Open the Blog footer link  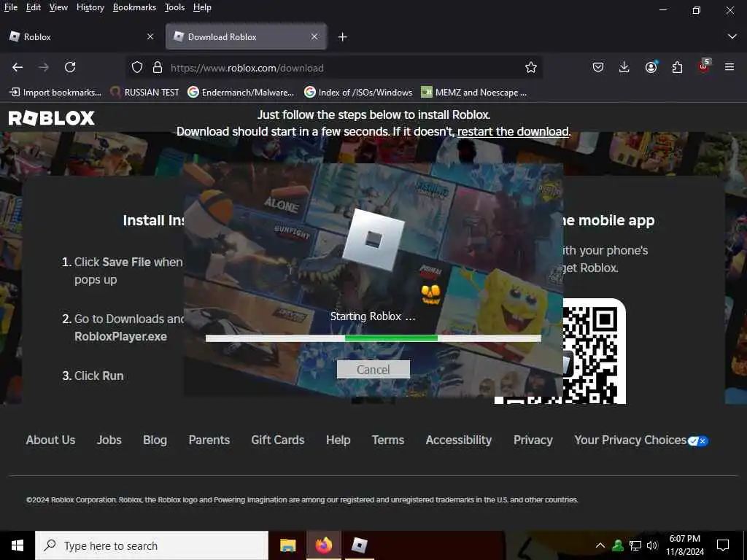155,440
